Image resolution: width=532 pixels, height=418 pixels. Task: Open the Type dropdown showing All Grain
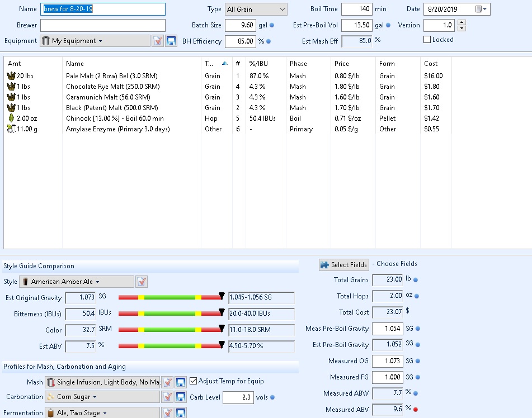(x=256, y=9)
